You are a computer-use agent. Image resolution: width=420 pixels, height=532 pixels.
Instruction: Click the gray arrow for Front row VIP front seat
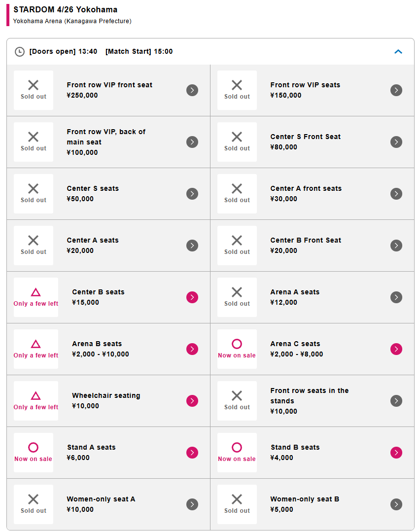pos(192,90)
